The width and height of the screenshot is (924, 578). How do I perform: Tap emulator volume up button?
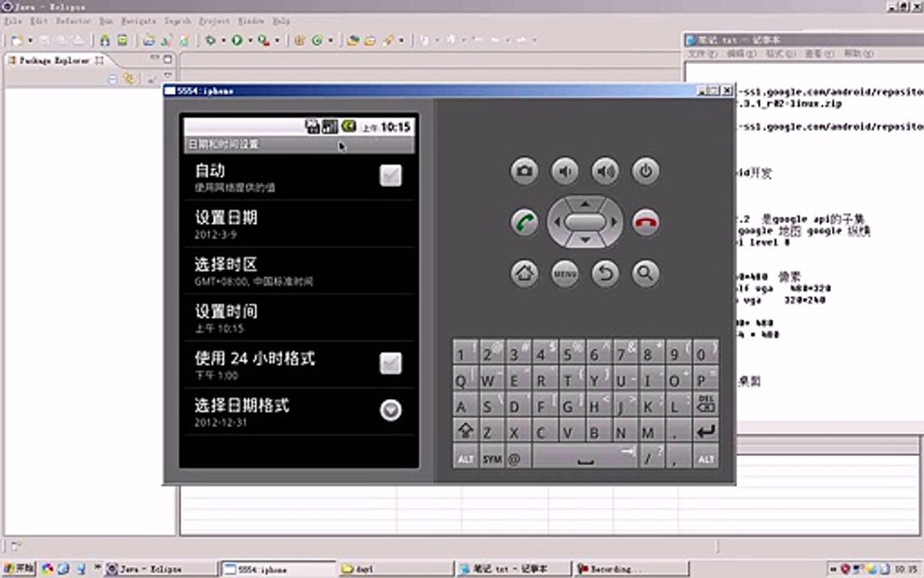[606, 171]
